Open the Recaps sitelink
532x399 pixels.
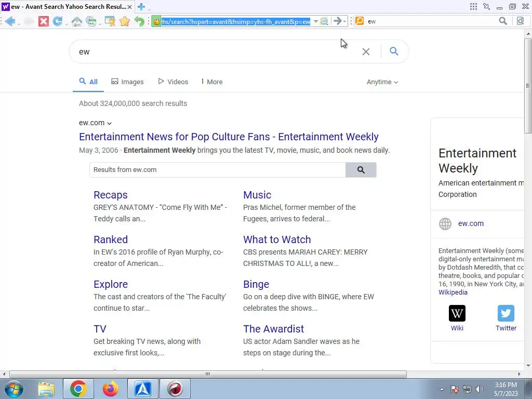tap(111, 195)
